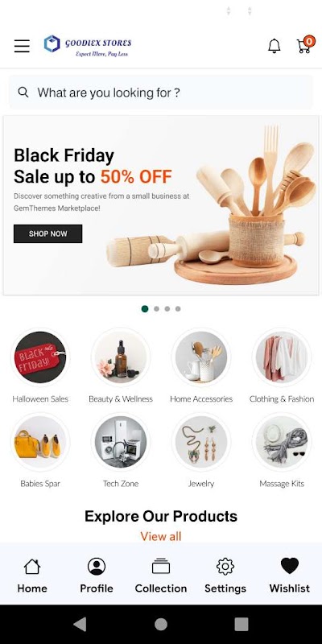The height and width of the screenshot is (644, 322).
Task: Open the Beauty & Wellness category
Action: (121, 365)
